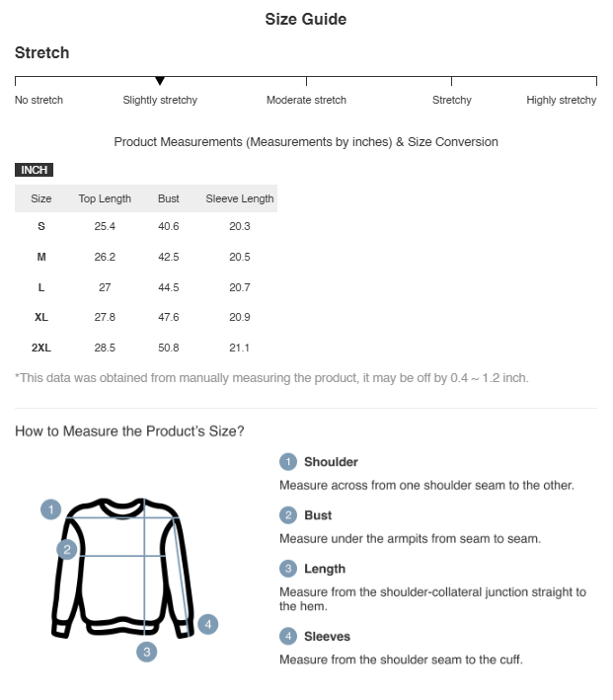Click the Bust column header

point(169,198)
